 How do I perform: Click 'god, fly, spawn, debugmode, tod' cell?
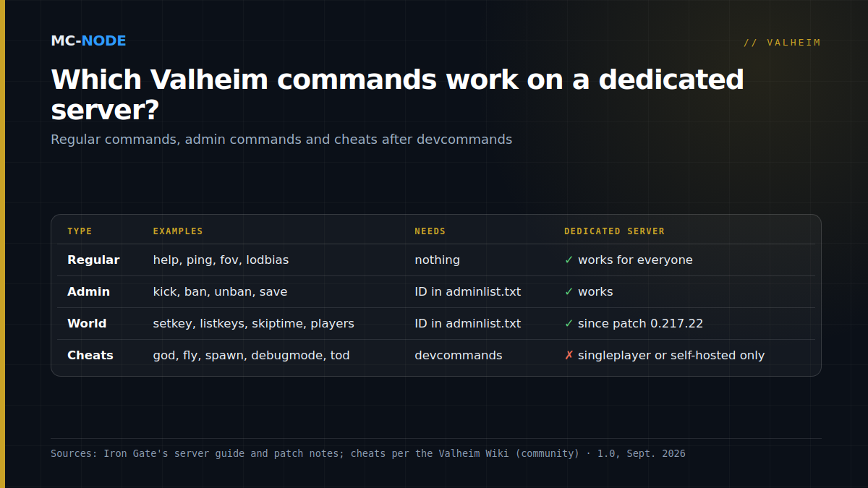point(251,355)
